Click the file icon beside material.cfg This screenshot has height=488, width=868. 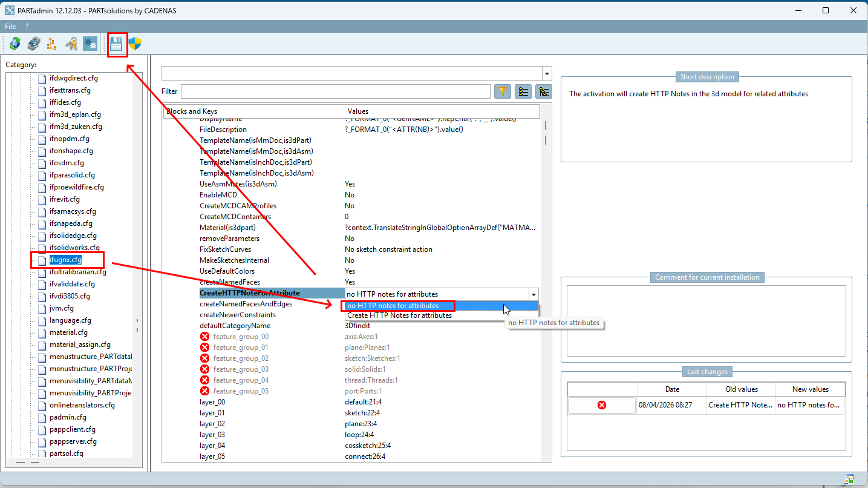[42, 332]
